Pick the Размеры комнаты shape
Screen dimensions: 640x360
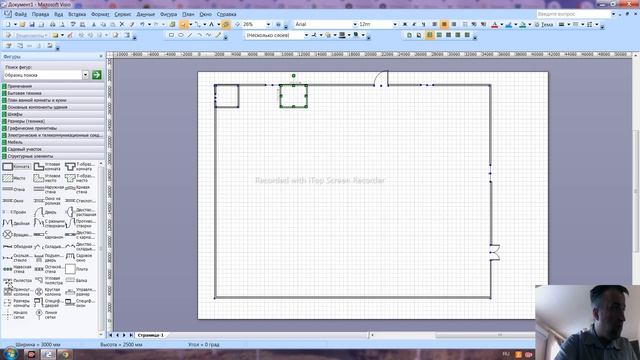pyautogui.click(x=16, y=303)
